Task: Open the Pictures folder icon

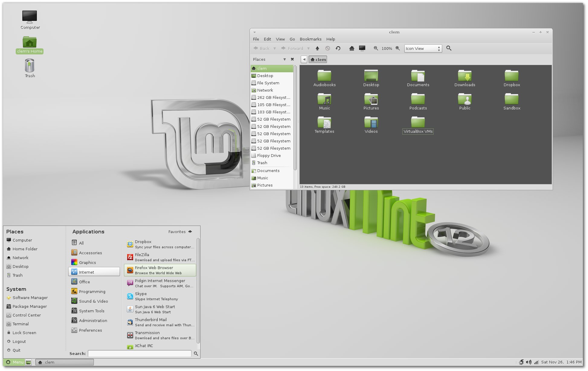Action: 371,102
